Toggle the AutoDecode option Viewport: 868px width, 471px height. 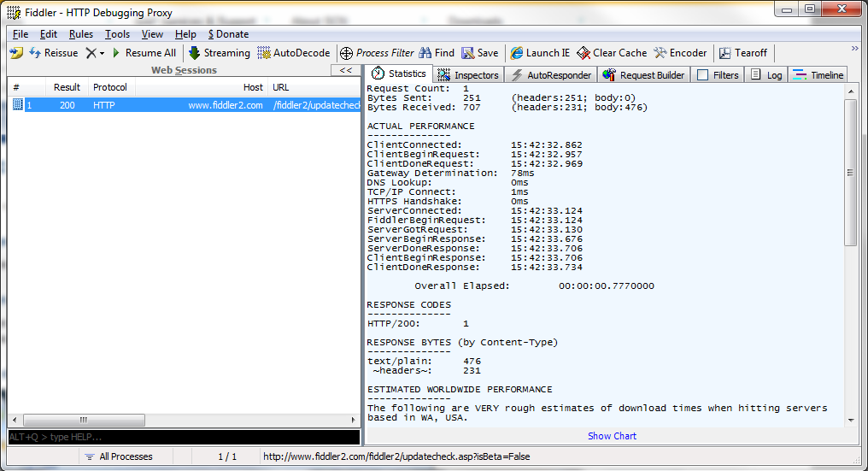point(293,53)
